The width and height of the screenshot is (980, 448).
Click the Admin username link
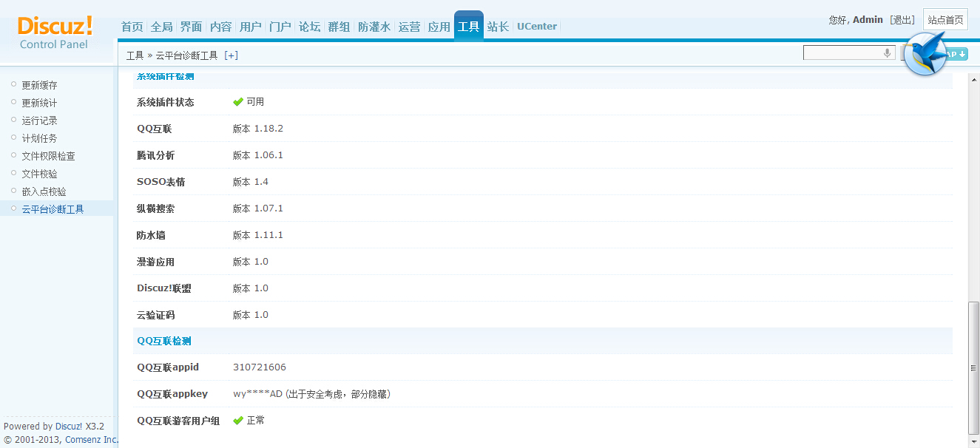pos(868,20)
